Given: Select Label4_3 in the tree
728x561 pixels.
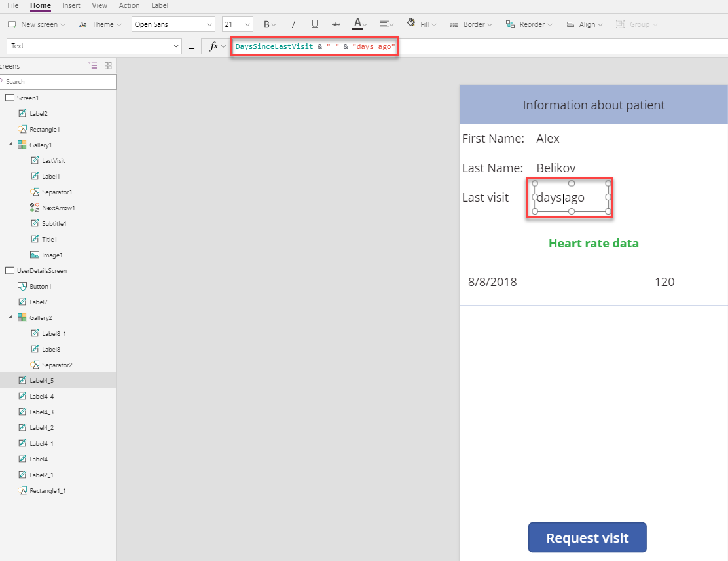Looking at the screenshot, I should pos(41,412).
